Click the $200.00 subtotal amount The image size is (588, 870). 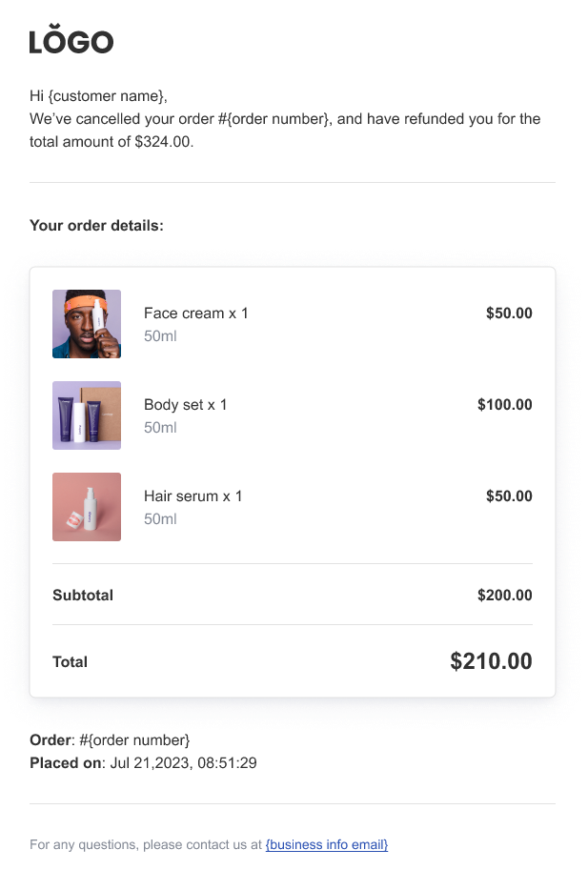(x=504, y=596)
